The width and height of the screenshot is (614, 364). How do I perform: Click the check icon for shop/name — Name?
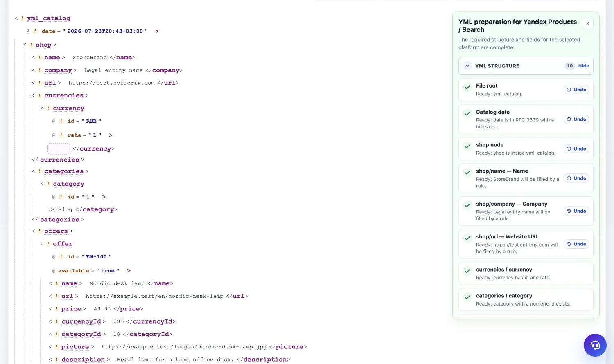(x=467, y=172)
